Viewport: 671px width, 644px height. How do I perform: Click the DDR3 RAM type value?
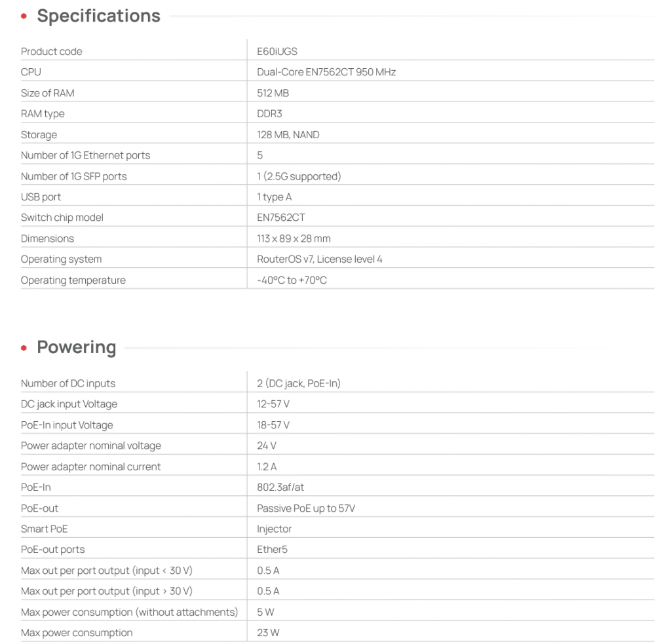click(x=269, y=114)
